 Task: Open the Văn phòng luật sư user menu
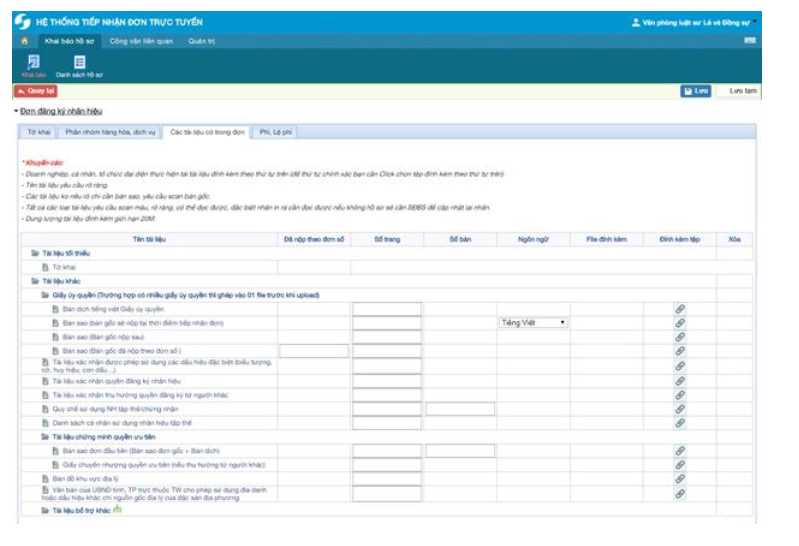694,22
